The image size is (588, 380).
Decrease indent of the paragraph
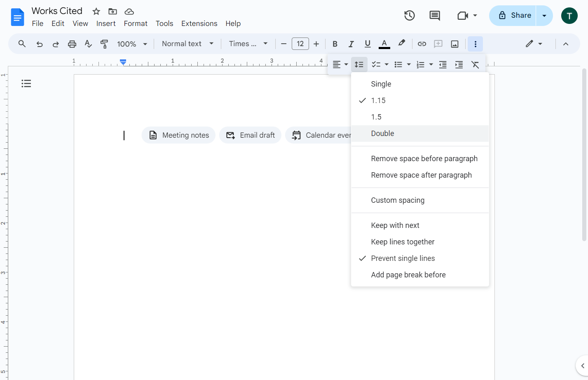443,65
